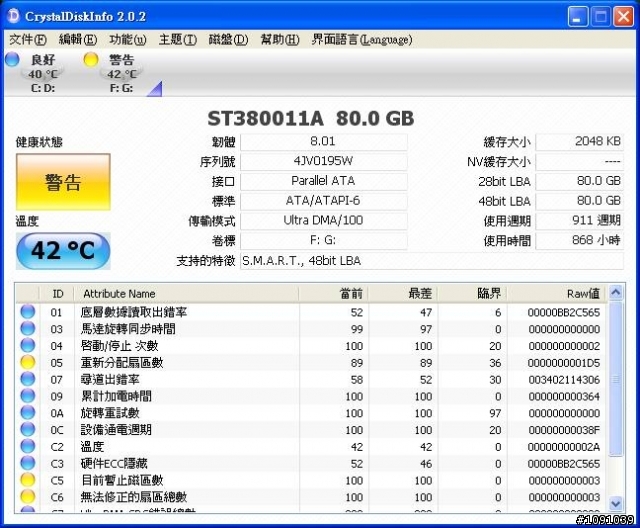Click the firmware field showing 8.01

(324, 142)
